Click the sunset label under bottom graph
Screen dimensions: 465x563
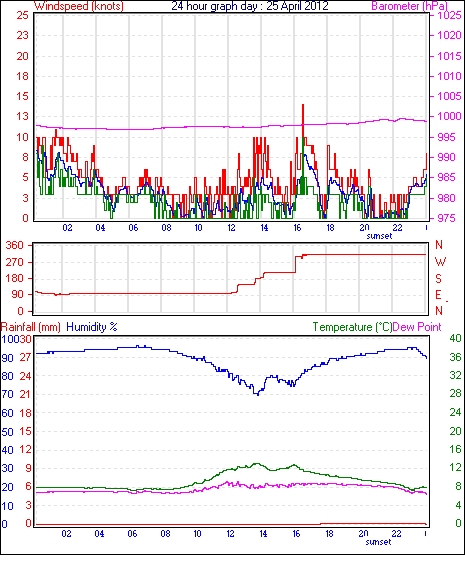tap(378, 542)
